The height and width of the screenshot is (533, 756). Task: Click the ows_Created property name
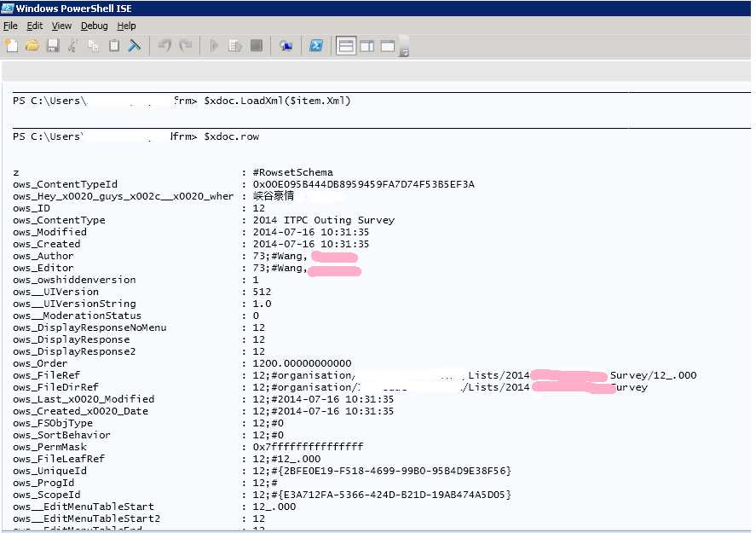(x=47, y=244)
